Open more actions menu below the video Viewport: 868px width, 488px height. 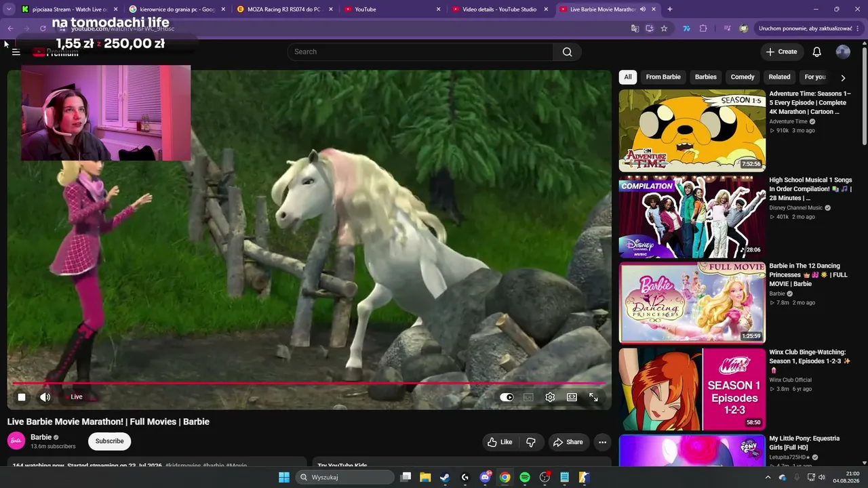click(602, 442)
